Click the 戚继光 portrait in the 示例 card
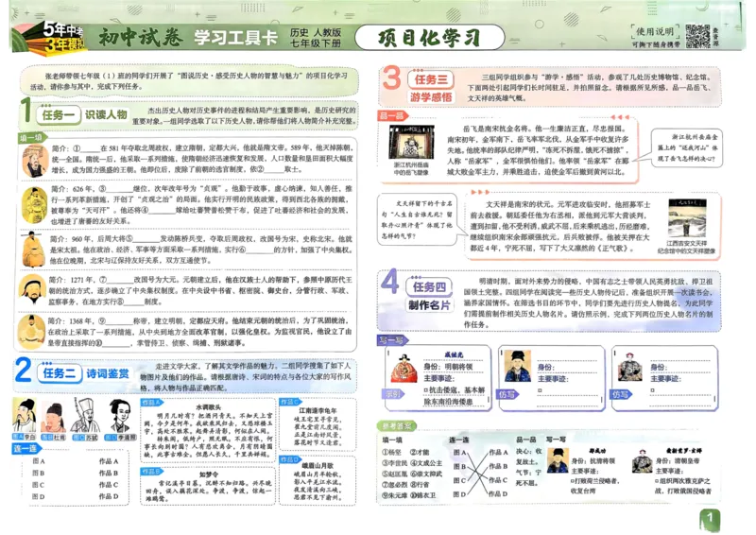The height and width of the screenshot is (535, 756). [x=404, y=368]
